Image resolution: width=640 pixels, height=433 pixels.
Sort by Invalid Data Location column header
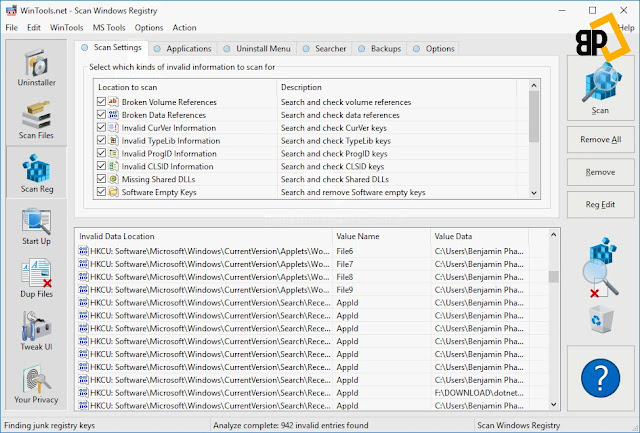tap(204, 236)
